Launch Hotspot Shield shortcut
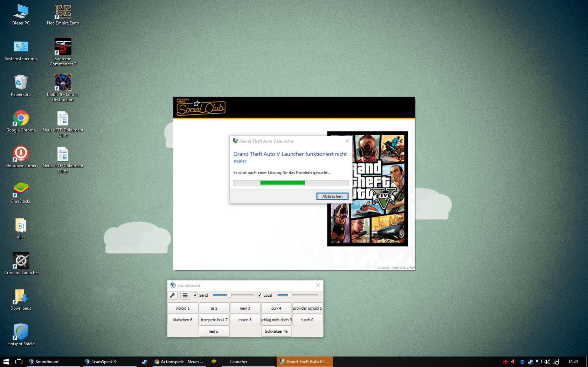The height and width of the screenshot is (367, 588). (x=21, y=335)
